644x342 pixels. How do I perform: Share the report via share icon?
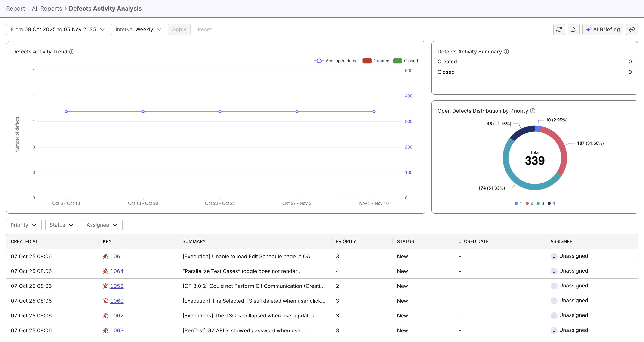[632, 29]
